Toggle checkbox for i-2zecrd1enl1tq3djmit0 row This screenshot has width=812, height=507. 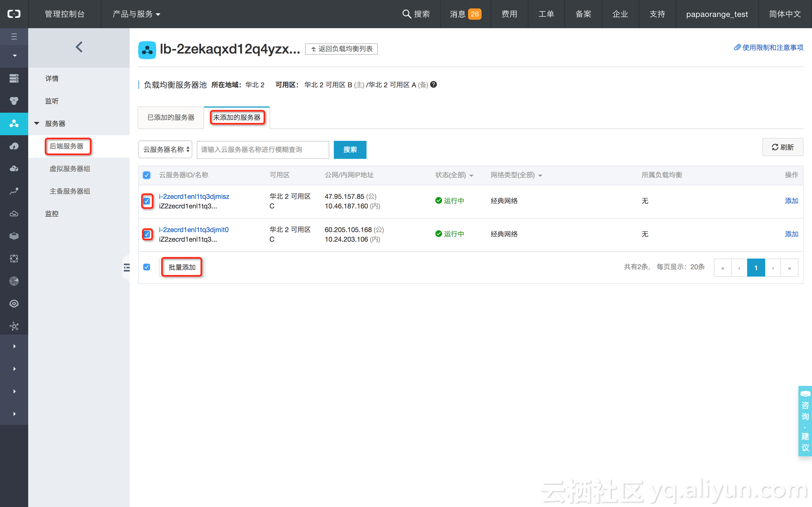(147, 234)
